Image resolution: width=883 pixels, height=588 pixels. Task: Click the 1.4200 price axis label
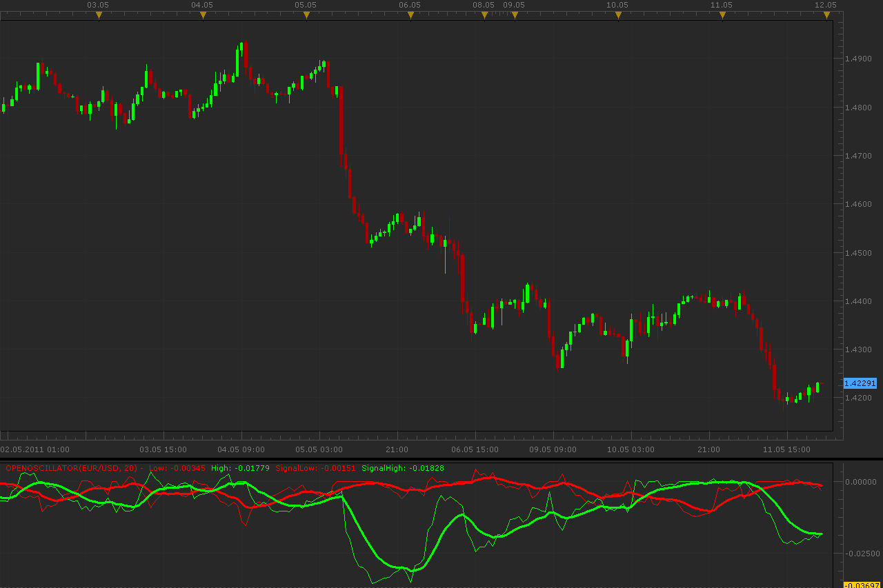(858, 398)
